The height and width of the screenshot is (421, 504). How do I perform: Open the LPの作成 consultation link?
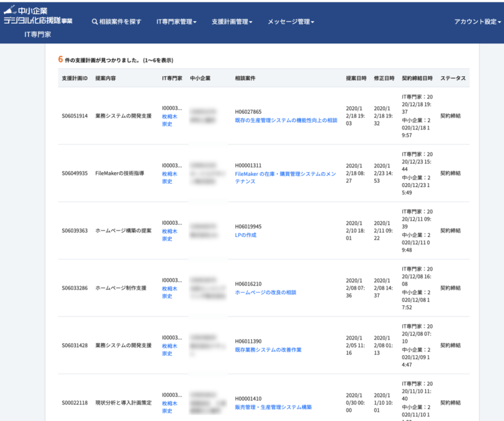tap(245, 235)
